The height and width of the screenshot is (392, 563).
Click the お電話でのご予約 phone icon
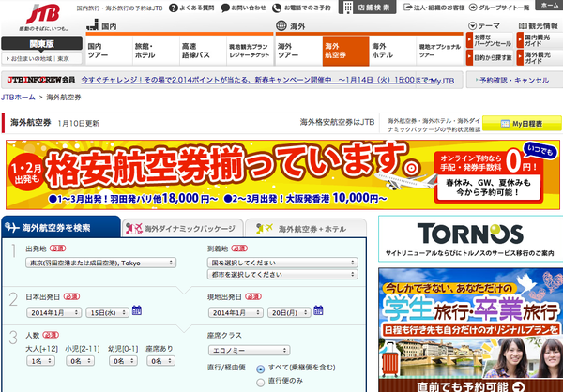[277, 8]
